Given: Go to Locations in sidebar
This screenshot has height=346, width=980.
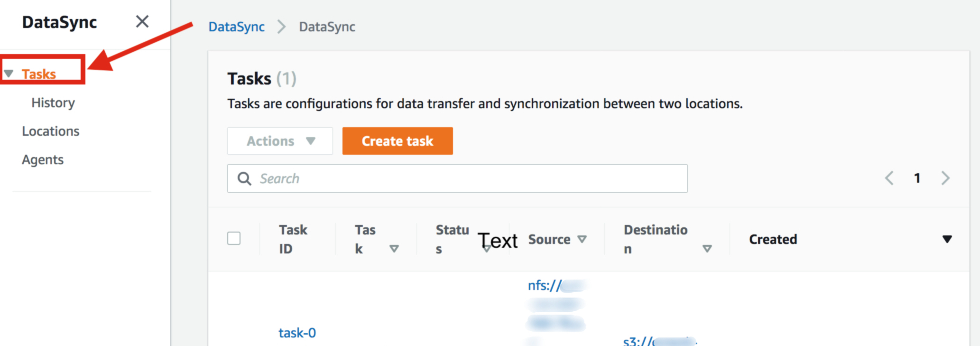Looking at the screenshot, I should coord(51,131).
